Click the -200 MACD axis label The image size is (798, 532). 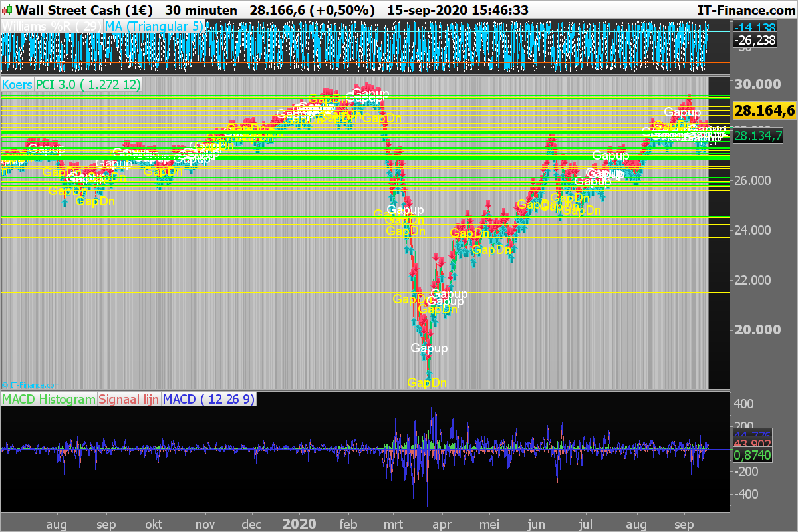[x=745, y=471]
